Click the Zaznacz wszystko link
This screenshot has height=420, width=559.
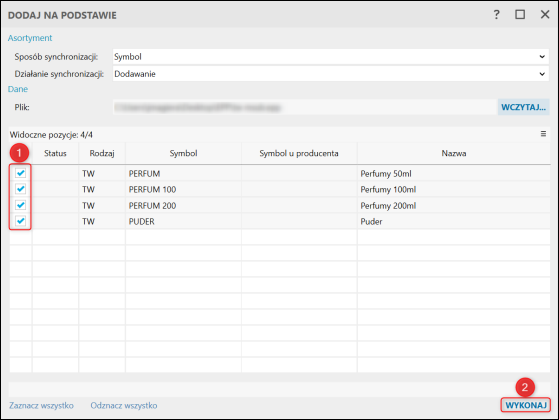click(x=41, y=405)
